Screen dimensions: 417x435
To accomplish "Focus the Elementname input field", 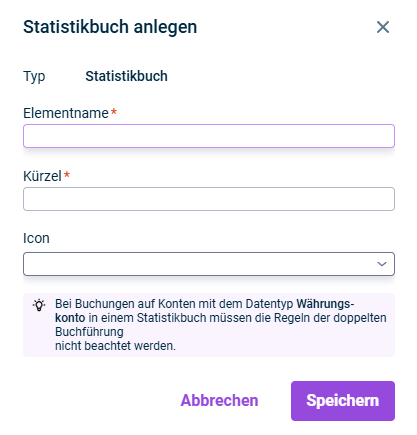I will 209,136.
